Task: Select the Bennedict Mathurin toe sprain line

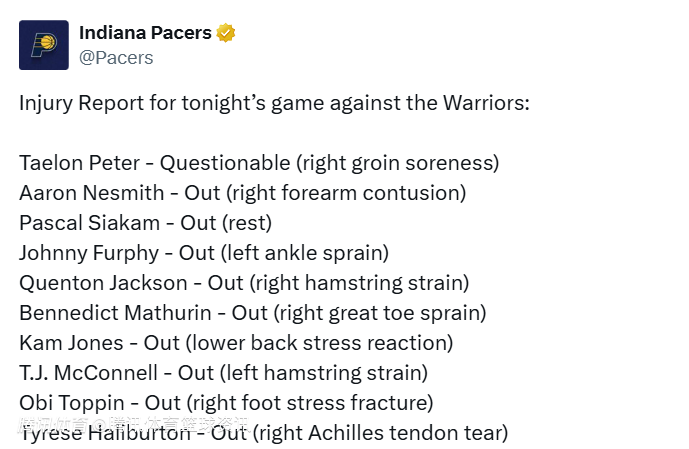Action: (252, 313)
